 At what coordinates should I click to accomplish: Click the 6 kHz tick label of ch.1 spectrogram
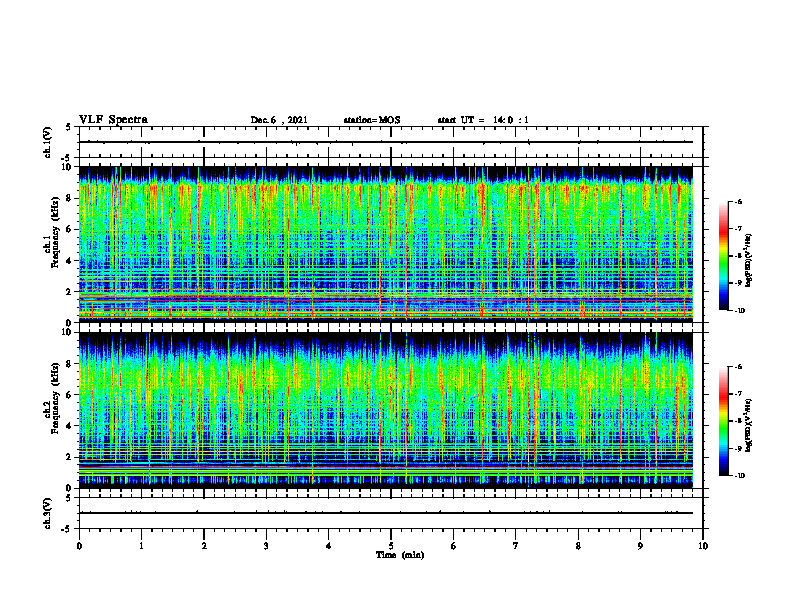click(69, 229)
